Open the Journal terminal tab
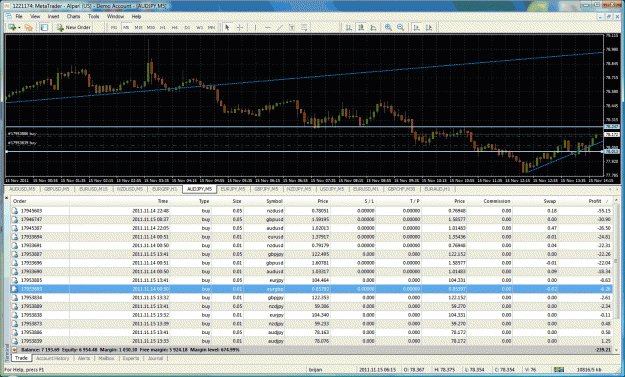 [x=155, y=358]
